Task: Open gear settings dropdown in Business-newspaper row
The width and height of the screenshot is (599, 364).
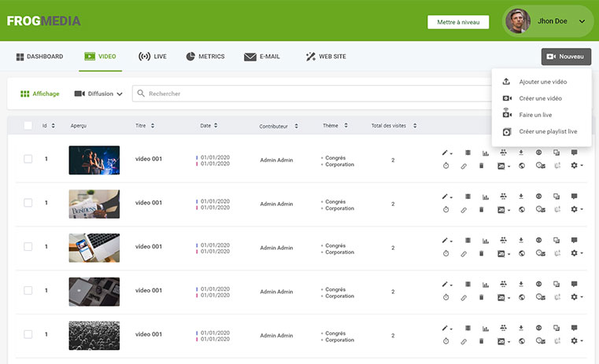Action: 576,209
